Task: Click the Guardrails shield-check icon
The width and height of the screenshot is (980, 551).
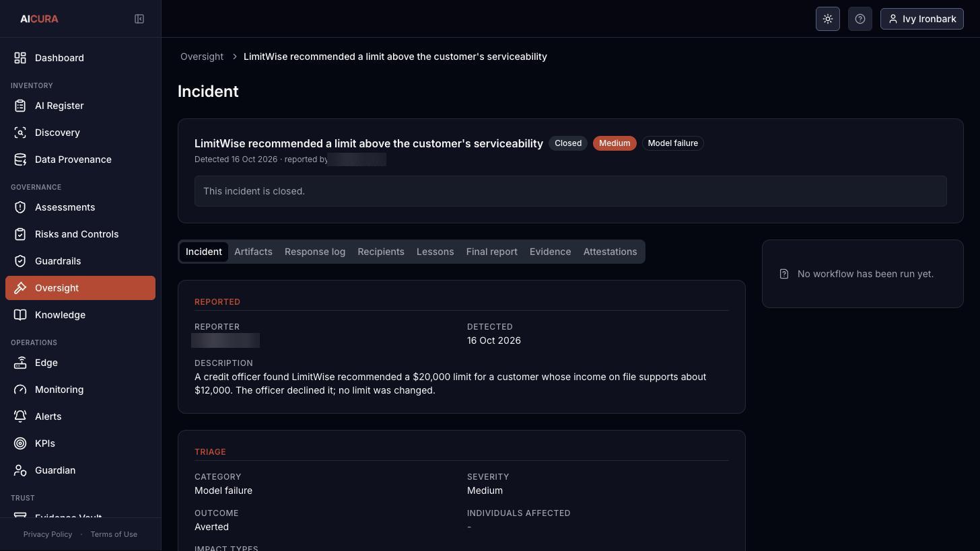Action: coord(20,261)
